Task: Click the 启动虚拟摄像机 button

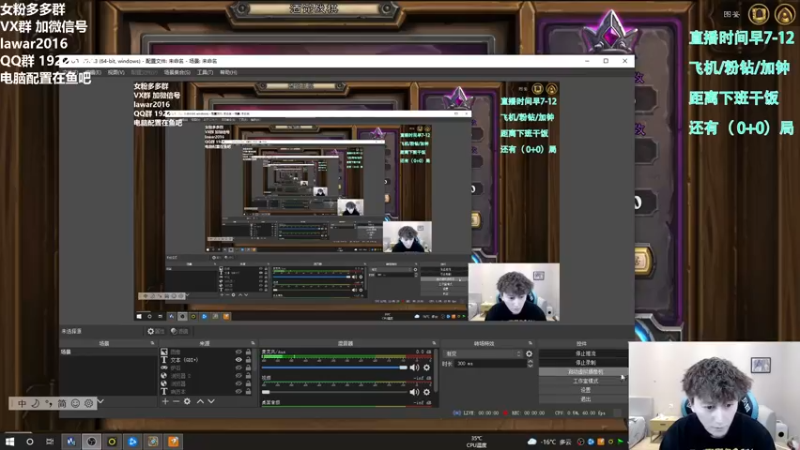Action: pyautogui.click(x=584, y=371)
